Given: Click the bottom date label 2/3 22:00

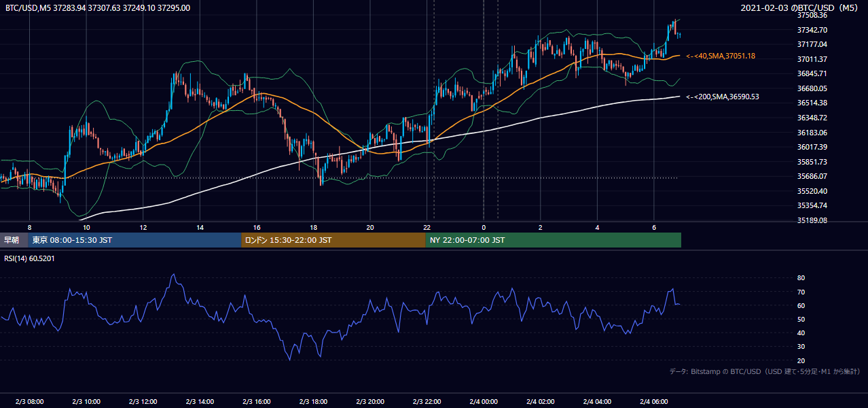Looking at the screenshot, I should click(x=427, y=401).
